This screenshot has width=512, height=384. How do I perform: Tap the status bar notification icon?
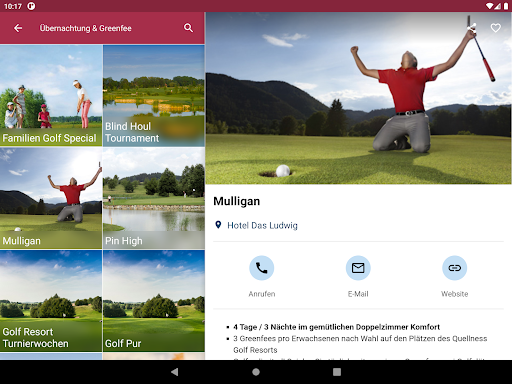(x=31, y=6)
